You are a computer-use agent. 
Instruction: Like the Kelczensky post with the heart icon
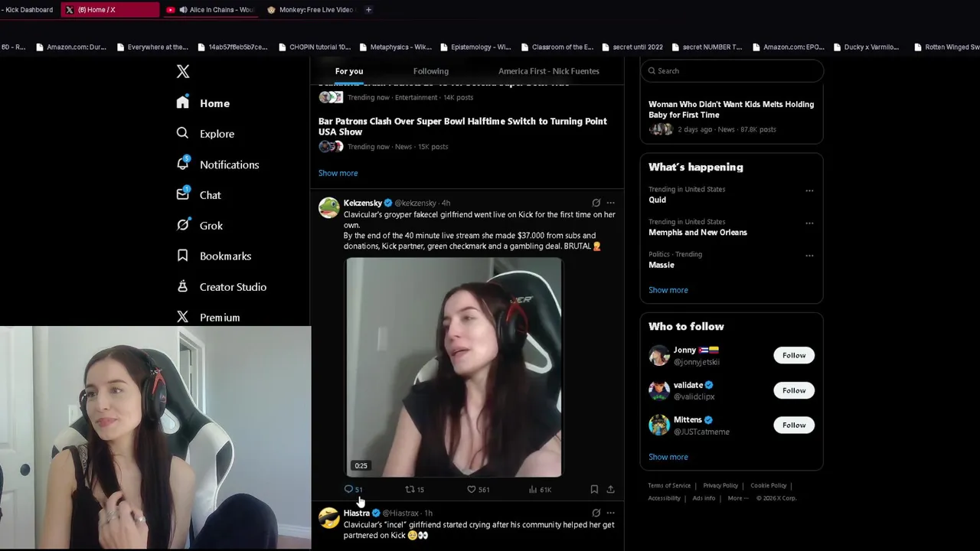[472, 489]
